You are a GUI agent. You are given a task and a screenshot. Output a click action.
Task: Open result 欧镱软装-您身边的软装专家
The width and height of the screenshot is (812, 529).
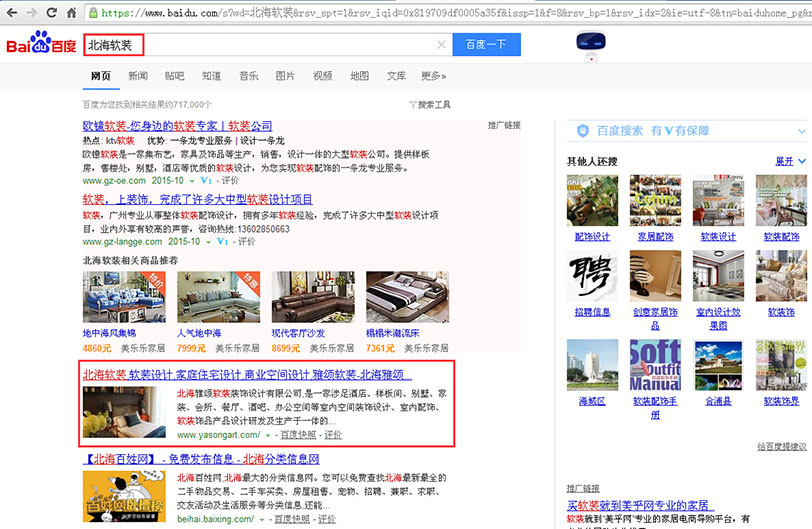coord(177,126)
